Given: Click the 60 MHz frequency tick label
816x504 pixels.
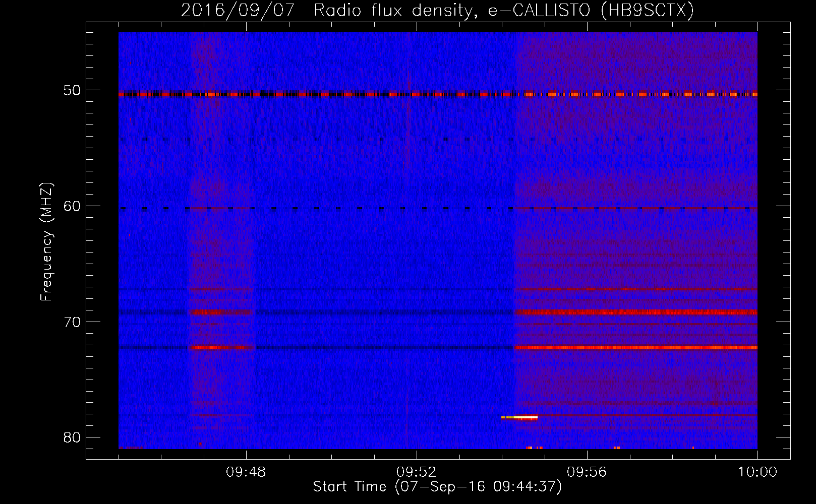Looking at the screenshot, I should pos(72,206).
